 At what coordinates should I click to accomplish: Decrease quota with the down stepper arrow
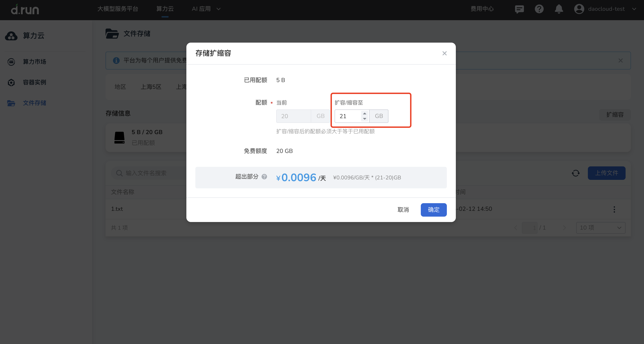364,119
